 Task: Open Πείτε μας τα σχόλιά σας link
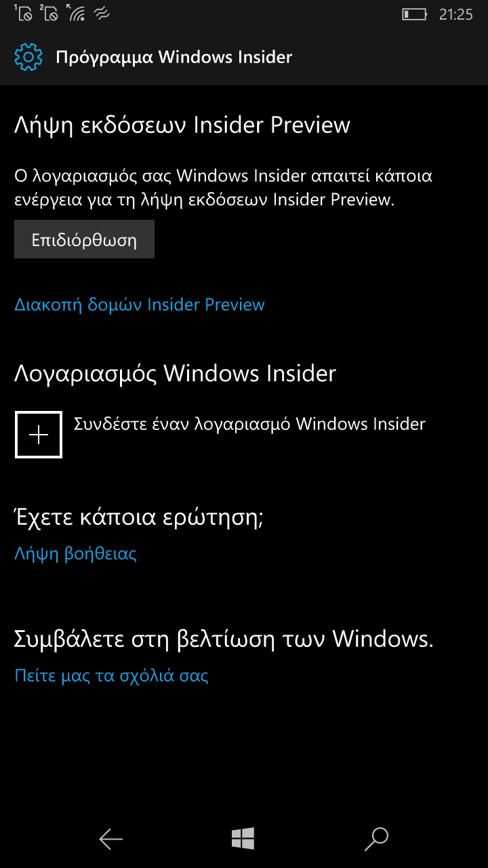112,675
